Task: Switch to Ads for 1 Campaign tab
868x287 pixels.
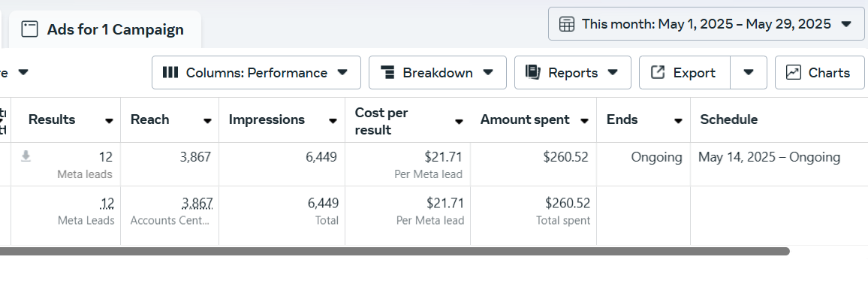Action: point(105,29)
